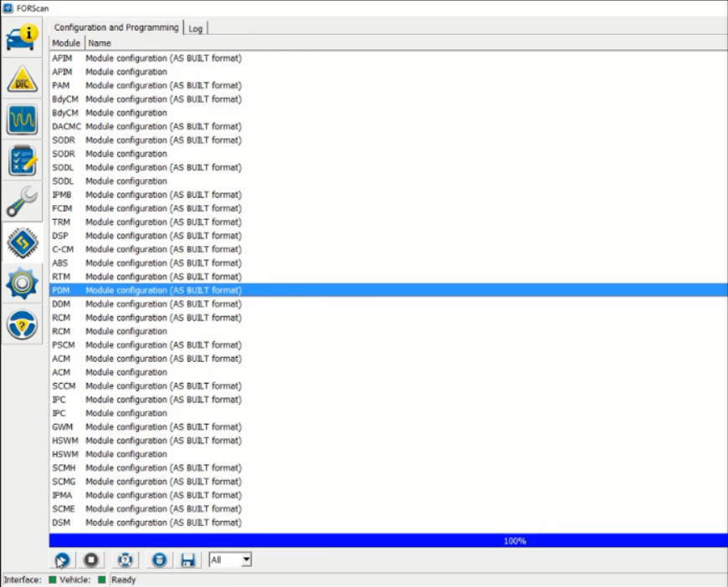The height and width of the screenshot is (587, 728).
Task: Click the help lifebuoy toolbar icon
Action: pos(125,560)
